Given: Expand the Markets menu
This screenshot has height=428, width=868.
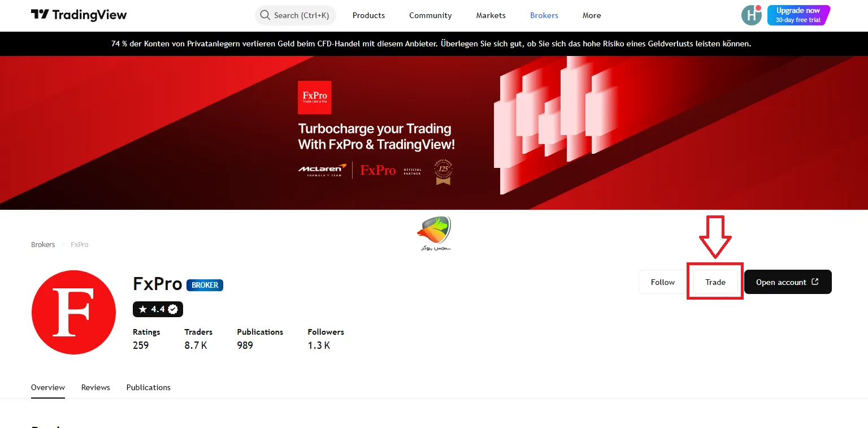Looking at the screenshot, I should click(x=491, y=15).
